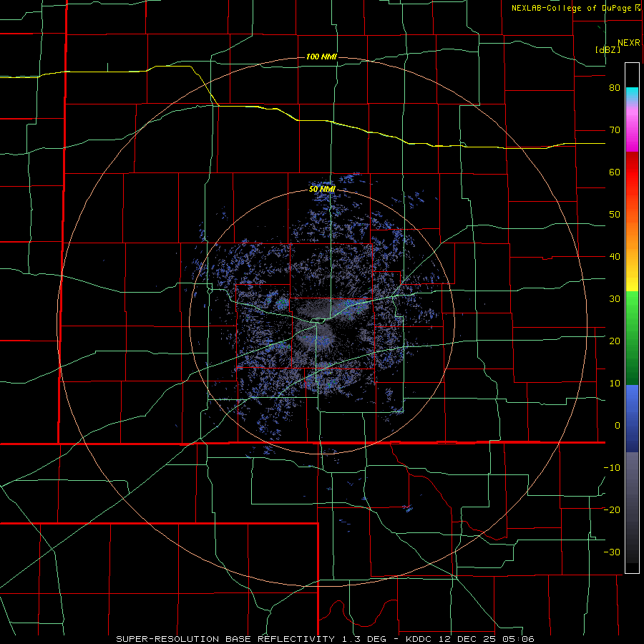This screenshot has height=644, width=644.
Task: Click the Super-Resolution Base Reflectivity caption
Action: click(325, 639)
